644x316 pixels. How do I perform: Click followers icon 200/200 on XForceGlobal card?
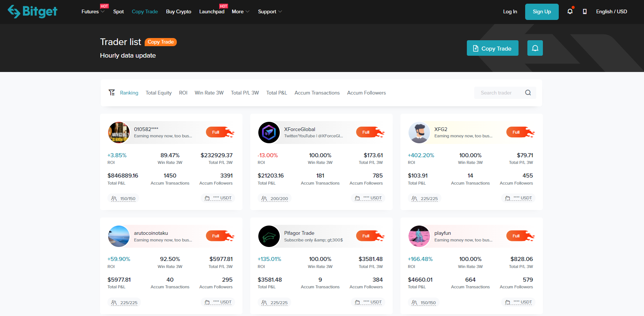click(264, 199)
